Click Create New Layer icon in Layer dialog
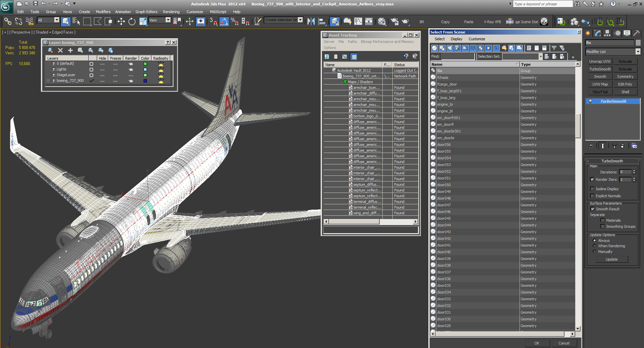This screenshot has width=644, height=348. 50,50
